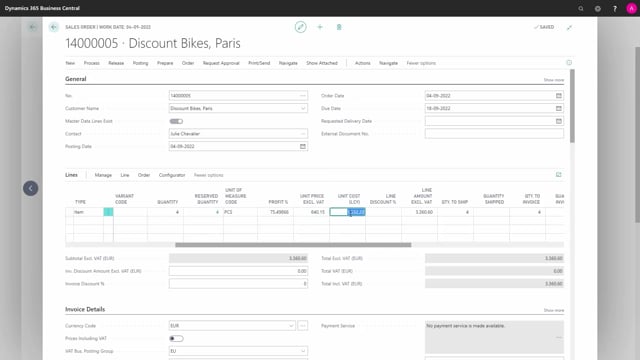Open the Show Attached menu

click(x=322, y=63)
